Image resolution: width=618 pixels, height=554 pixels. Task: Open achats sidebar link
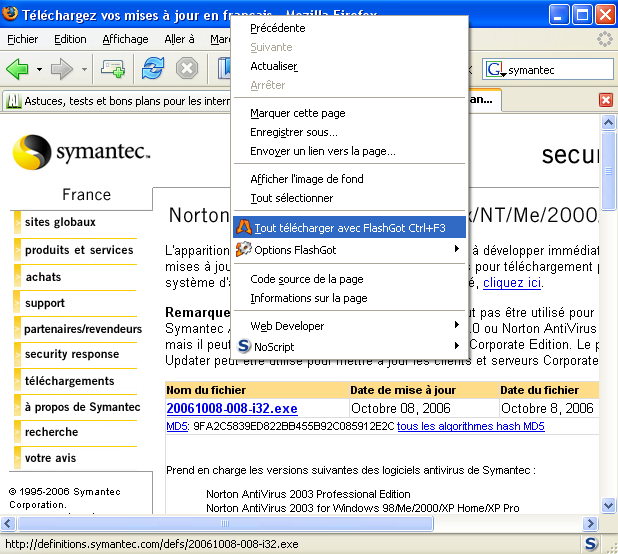[x=43, y=277]
